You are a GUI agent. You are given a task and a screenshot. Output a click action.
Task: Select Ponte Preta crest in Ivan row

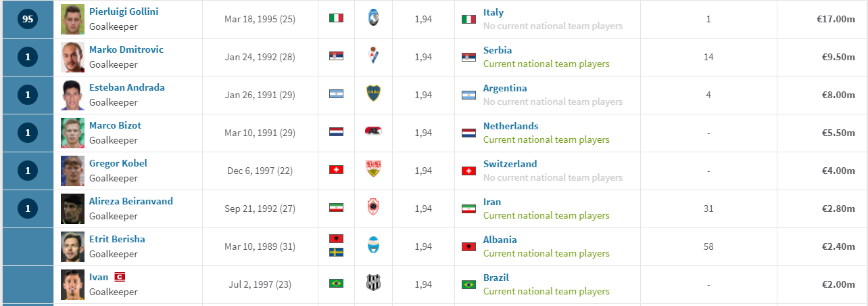click(x=374, y=284)
